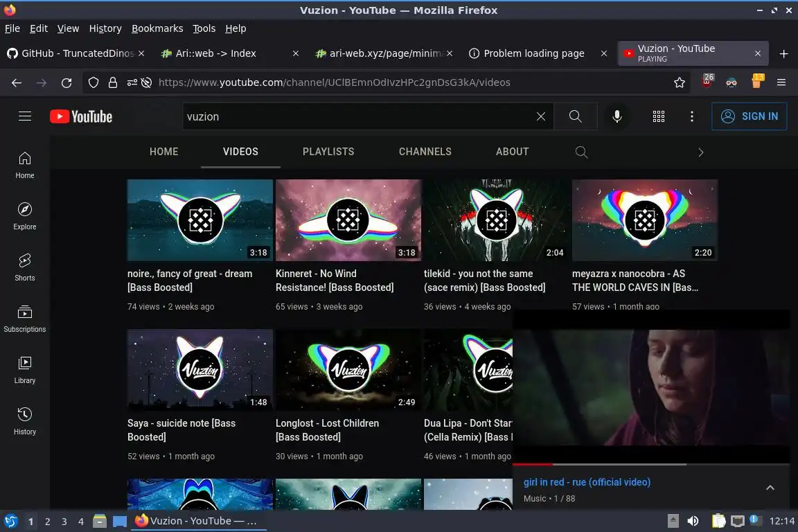This screenshot has height=532, width=798.
Task: Close the Ari::web Index tab
Action: 296,53
